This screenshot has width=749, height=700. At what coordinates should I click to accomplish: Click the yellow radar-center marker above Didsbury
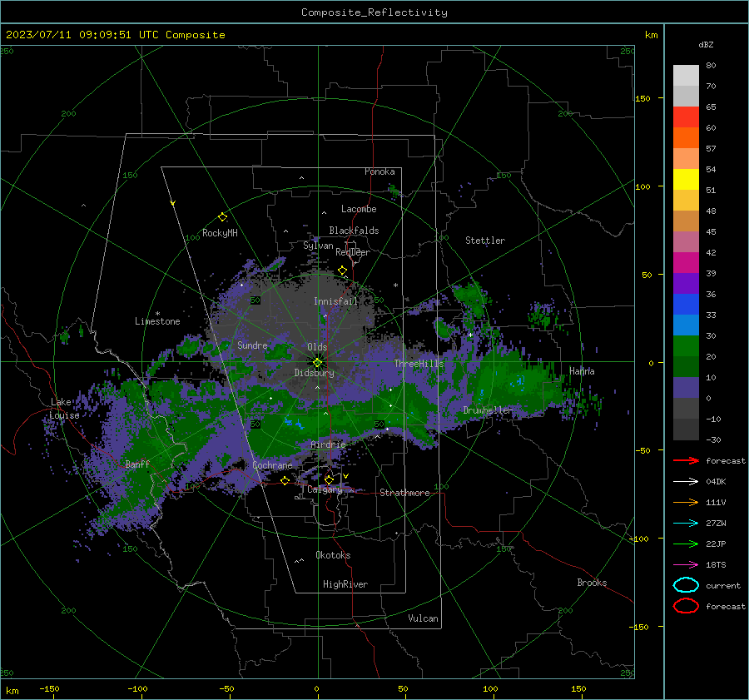click(x=317, y=362)
